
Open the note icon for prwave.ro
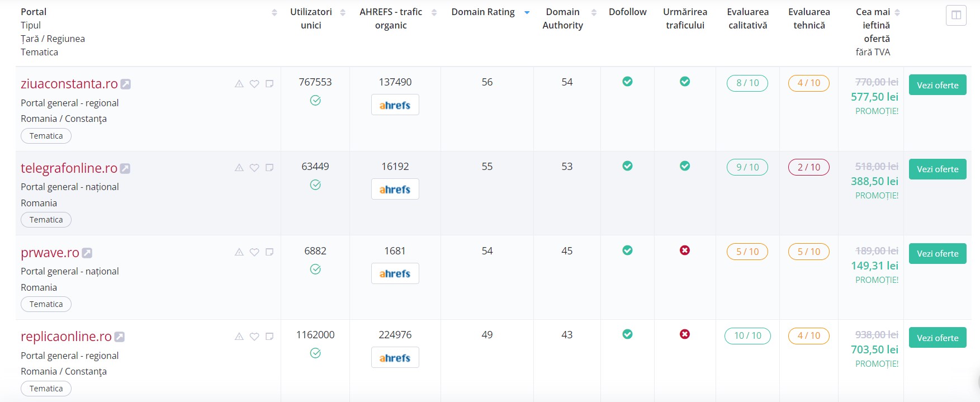(x=269, y=252)
